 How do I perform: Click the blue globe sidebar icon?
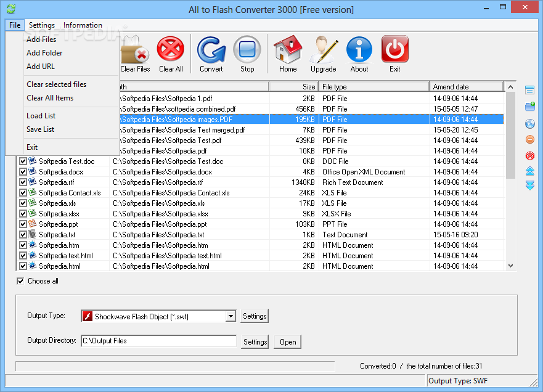(x=530, y=123)
